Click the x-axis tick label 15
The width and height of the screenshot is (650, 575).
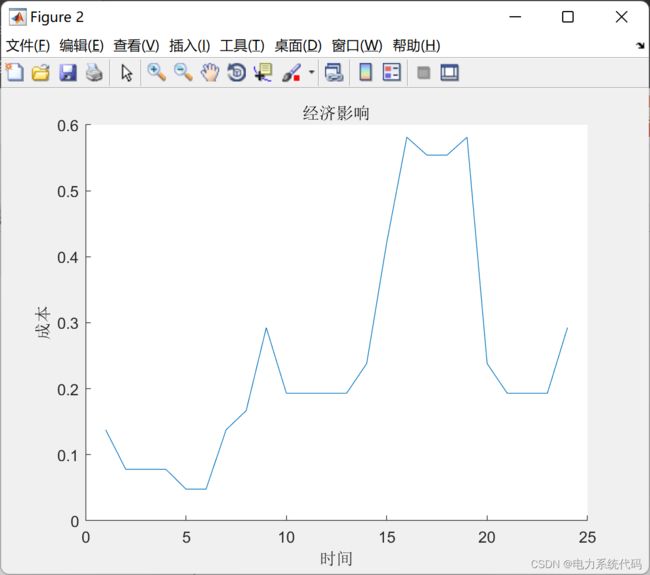point(387,537)
